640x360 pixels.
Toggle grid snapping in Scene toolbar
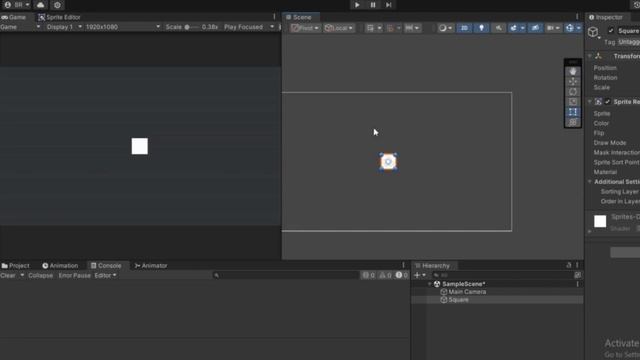click(391, 28)
